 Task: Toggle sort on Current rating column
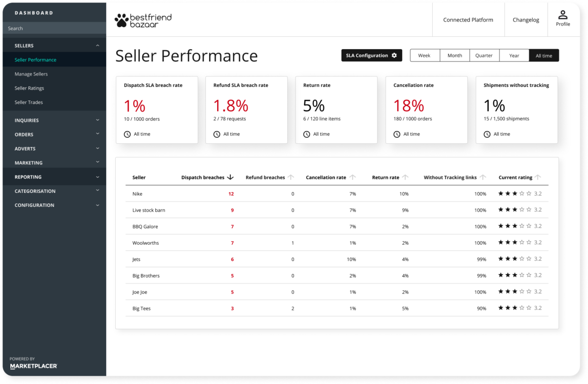tap(538, 177)
